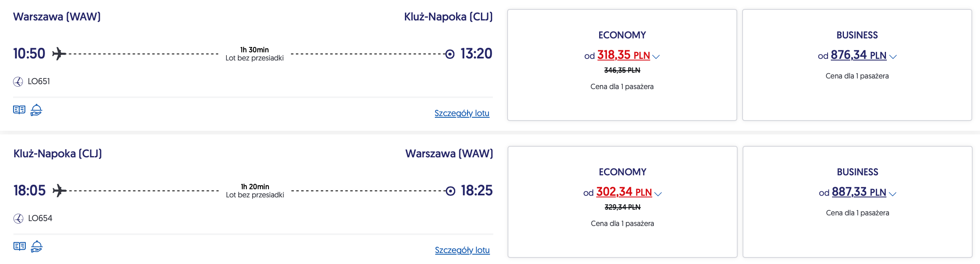The image size is (980, 264).
Task: Select Economy fare card for return flight
Action: pyautogui.click(x=622, y=241)
